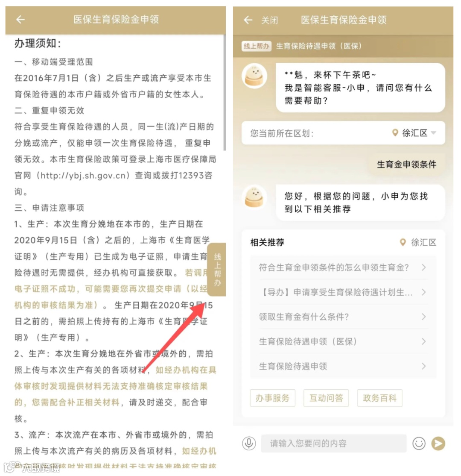Image resolution: width=461 pixels, height=476 pixels.
Task: Tap the 线上帮办 badge label
Action: 256,46
